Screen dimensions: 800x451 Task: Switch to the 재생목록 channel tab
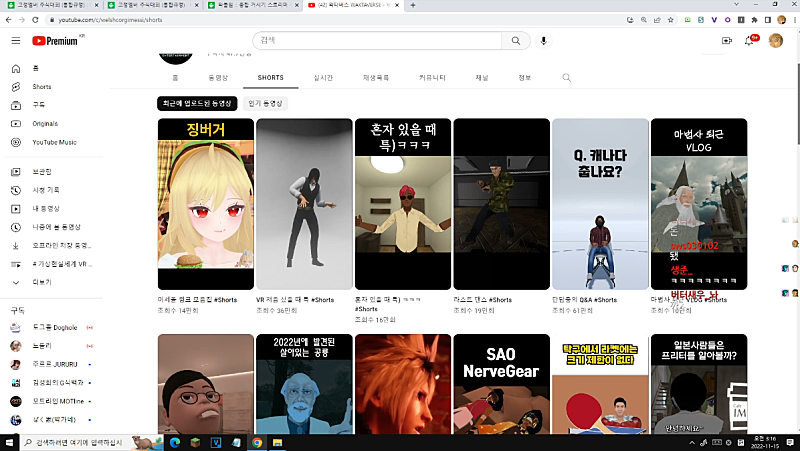376,77
